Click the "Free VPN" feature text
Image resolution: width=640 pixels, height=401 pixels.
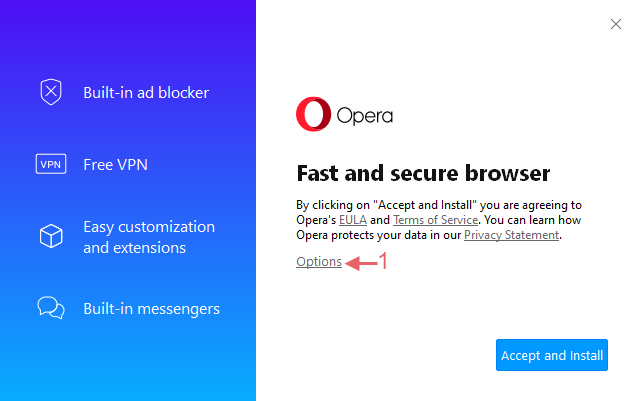tap(116, 165)
